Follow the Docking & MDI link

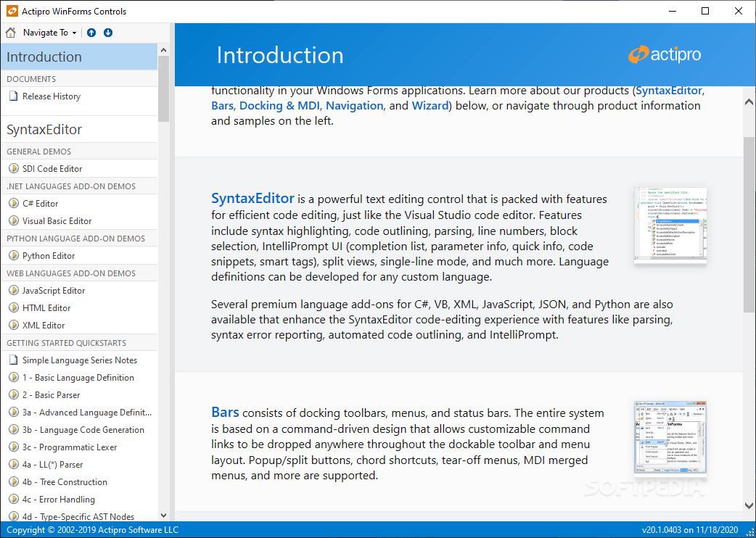(x=279, y=105)
